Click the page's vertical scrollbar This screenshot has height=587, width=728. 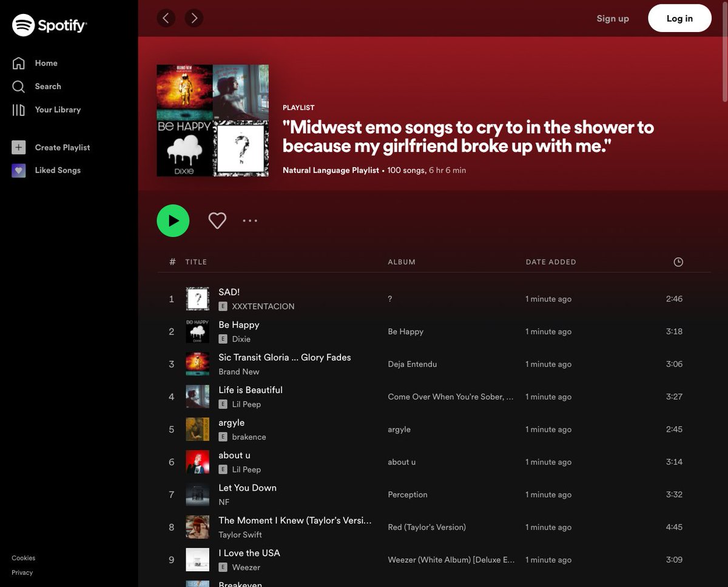[724, 52]
